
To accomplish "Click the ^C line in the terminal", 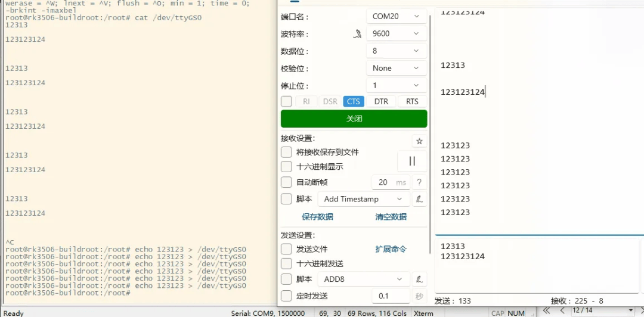I will click(x=10, y=243).
